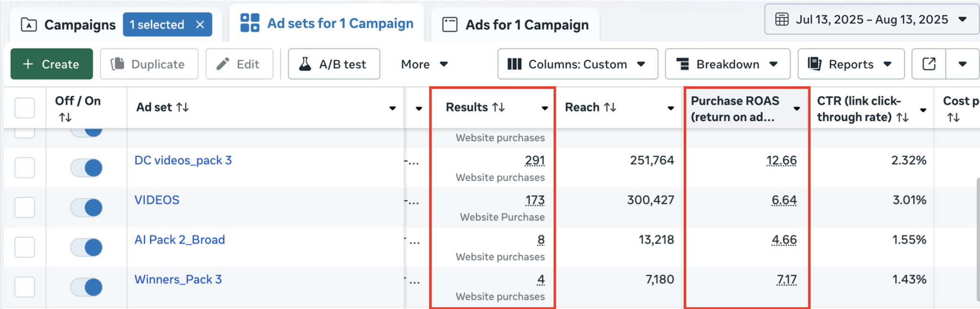Image resolution: width=980 pixels, height=309 pixels.
Task: Sort by Ad set column arrows
Action: [182, 107]
